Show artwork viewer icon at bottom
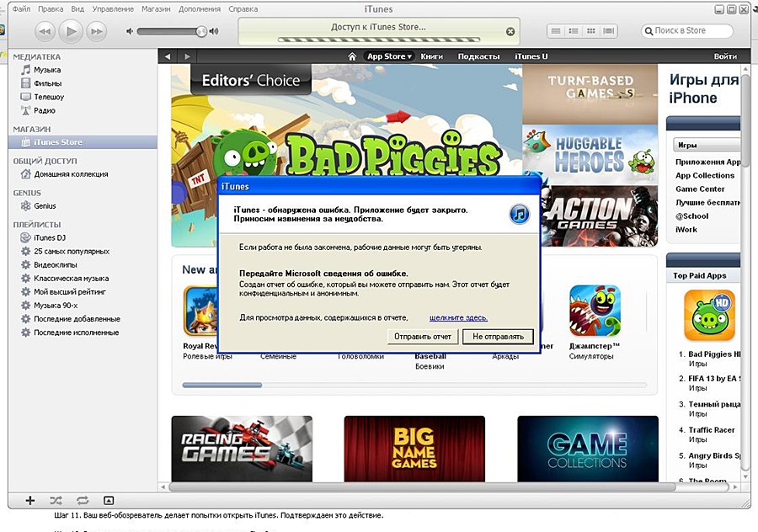Viewport: 758px width, 532px height. 109,501
